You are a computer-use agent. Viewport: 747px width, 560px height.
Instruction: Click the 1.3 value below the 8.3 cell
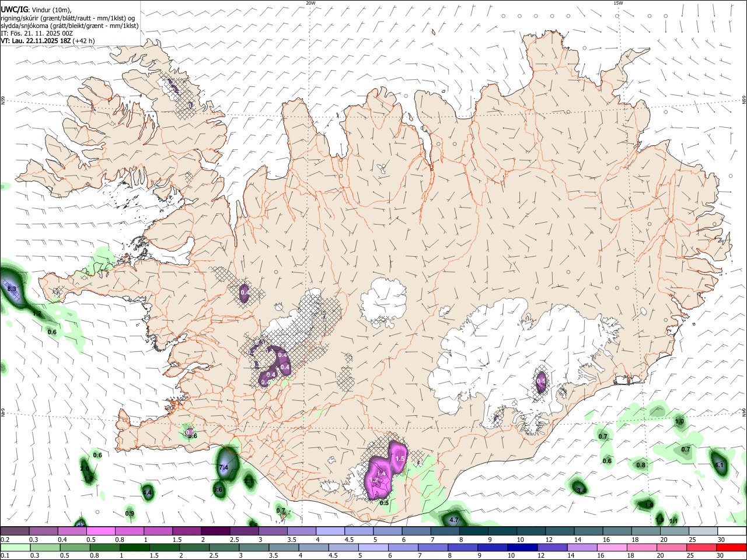point(37,314)
